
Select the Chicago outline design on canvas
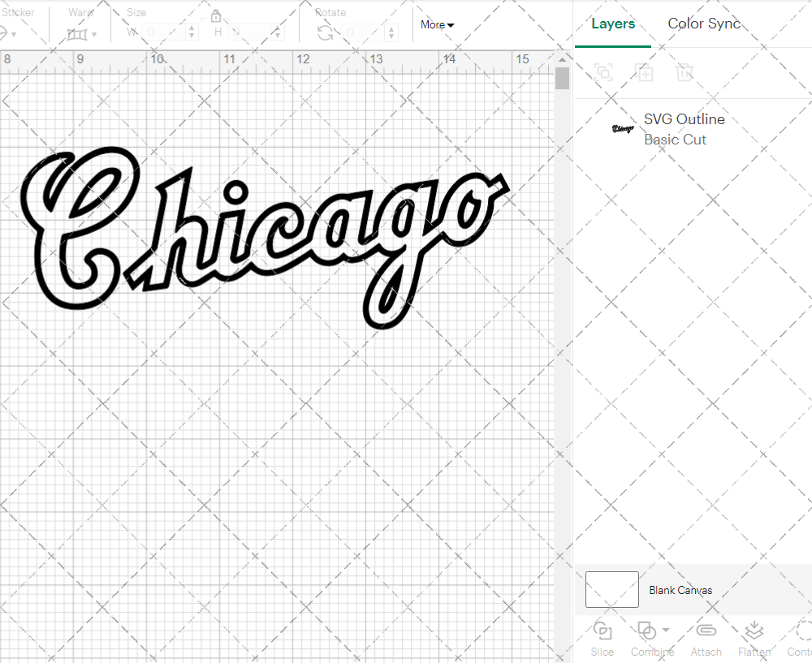point(266,238)
